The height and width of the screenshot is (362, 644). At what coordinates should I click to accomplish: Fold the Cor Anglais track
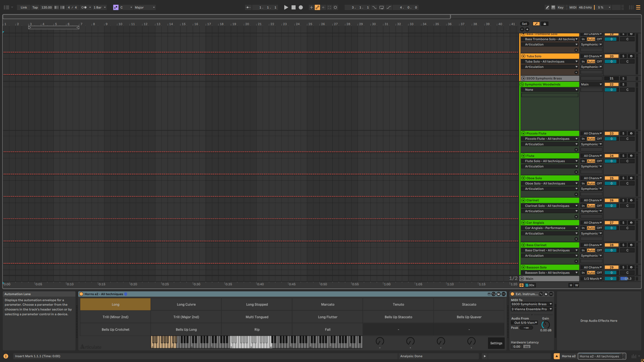[x=523, y=223]
